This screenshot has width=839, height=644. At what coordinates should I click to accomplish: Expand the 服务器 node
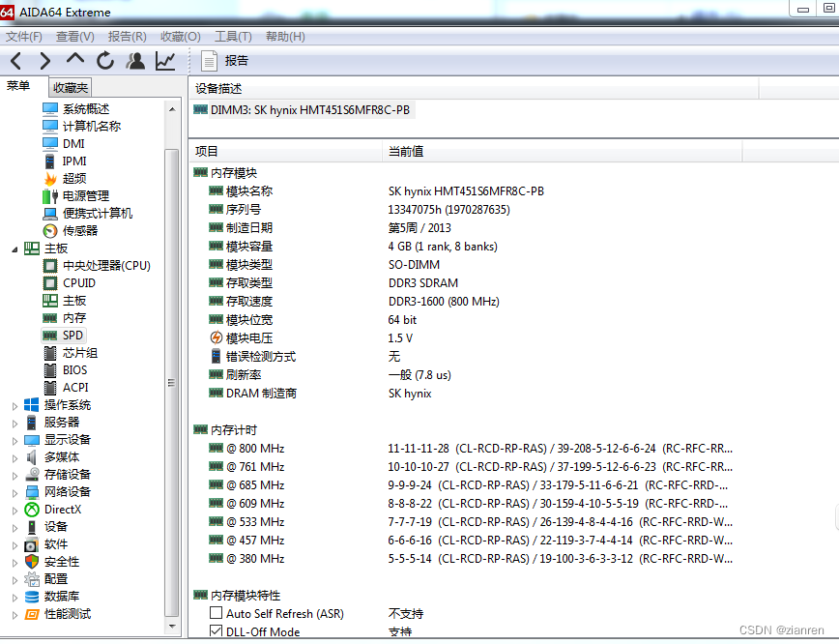pyautogui.click(x=15, y=423)
